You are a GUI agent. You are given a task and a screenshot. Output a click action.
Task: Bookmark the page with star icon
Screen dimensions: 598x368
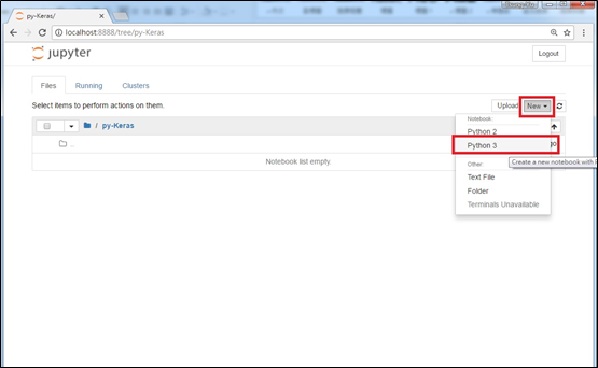(567, 33)
